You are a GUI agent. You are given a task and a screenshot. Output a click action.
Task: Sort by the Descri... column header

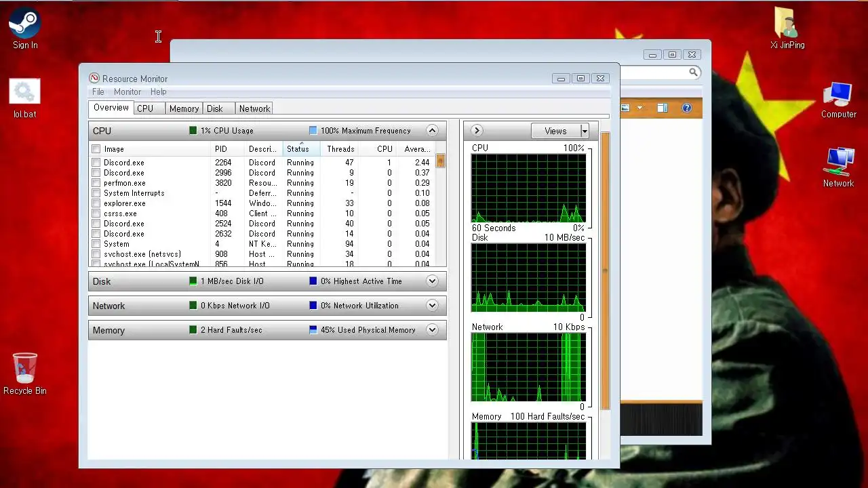(x=264, y=149)
